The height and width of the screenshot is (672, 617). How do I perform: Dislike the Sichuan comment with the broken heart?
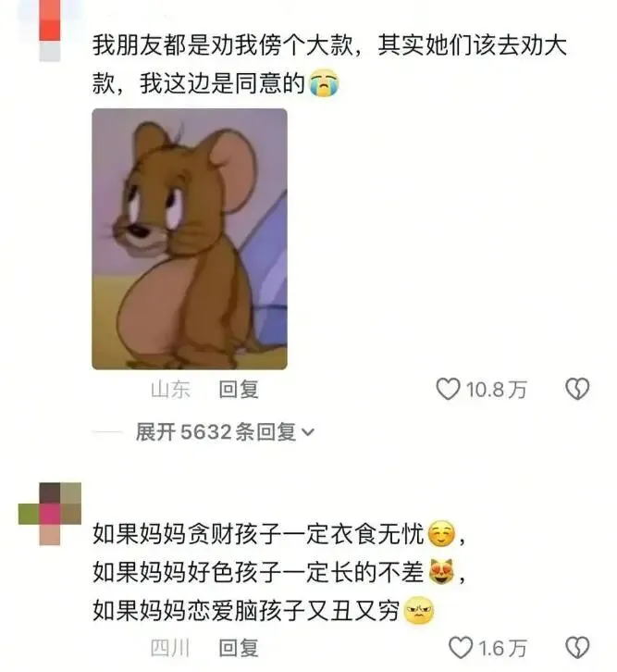pyautogui.click(x=577, y=648)
